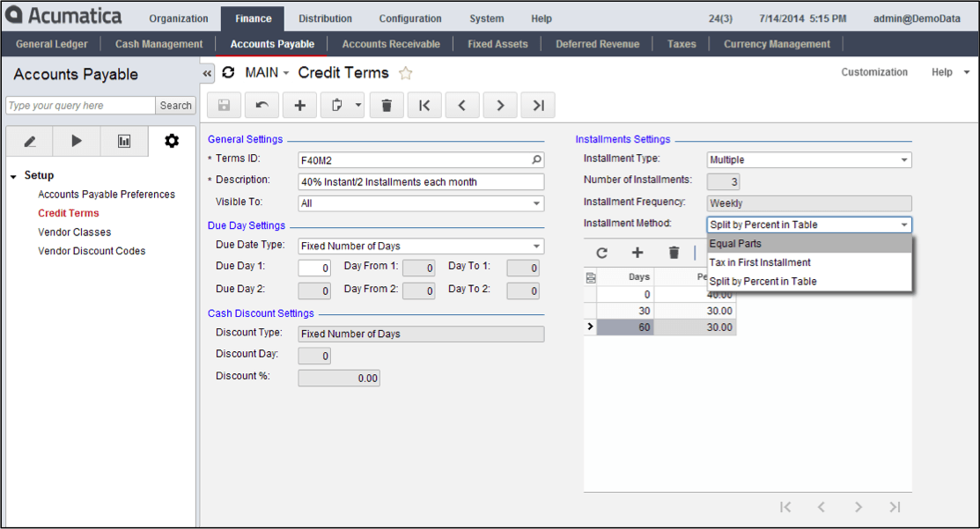Image resolution: width=980 pixels, height=529 pixels.
Task: Open the reports chart tab
Action: (x=124, y=141)
